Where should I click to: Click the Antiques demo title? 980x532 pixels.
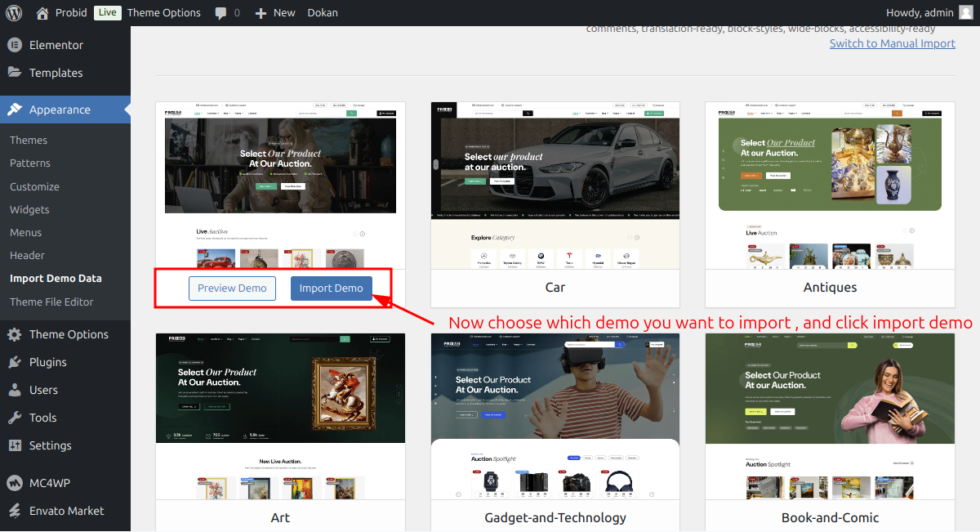[x=830, y=288]
